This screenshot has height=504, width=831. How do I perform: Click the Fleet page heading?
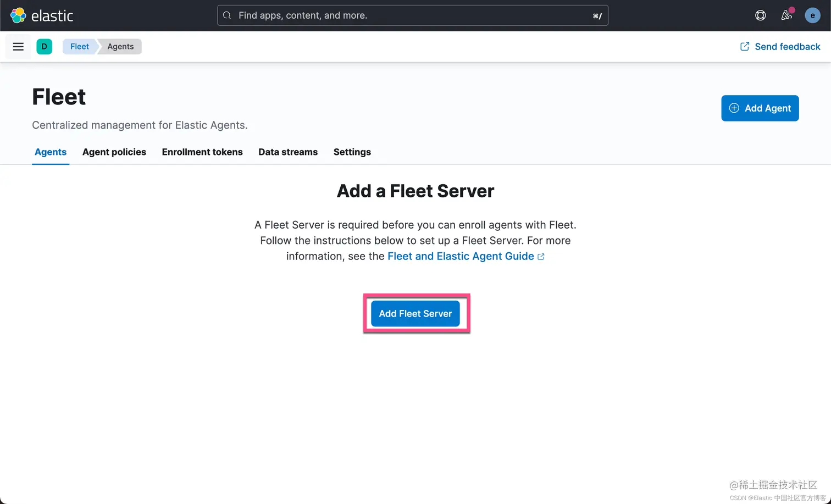coord(59,97)
